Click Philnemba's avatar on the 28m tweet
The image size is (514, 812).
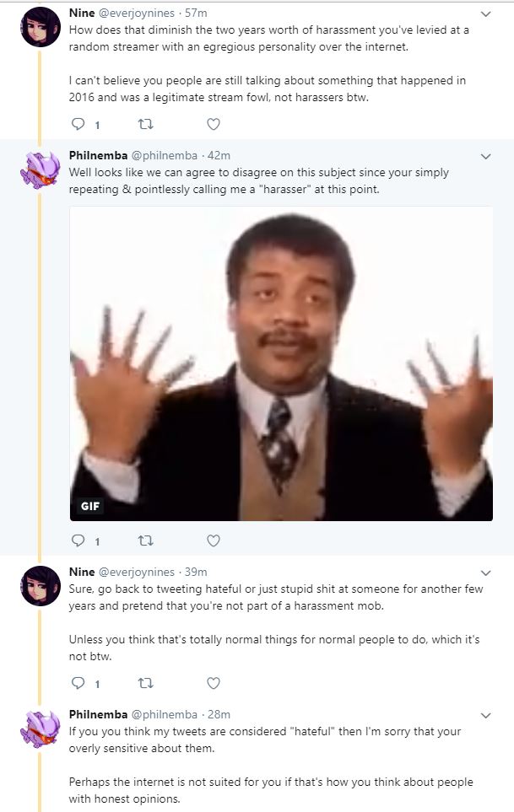click(41, 729)
